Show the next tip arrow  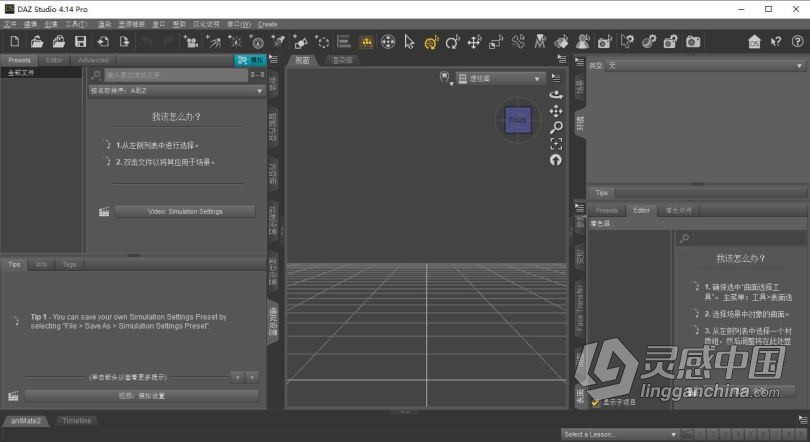tap(252, 377)
